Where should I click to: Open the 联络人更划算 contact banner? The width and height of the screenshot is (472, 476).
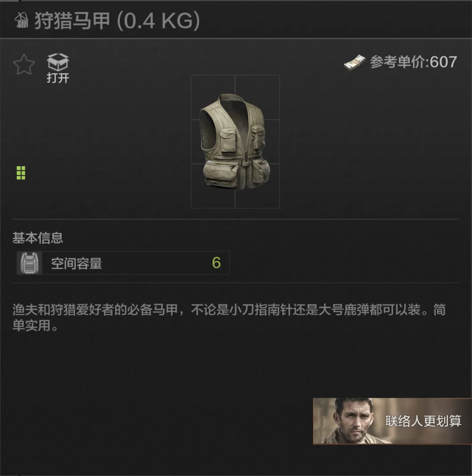pyautogui.click(x=392, y=421)
